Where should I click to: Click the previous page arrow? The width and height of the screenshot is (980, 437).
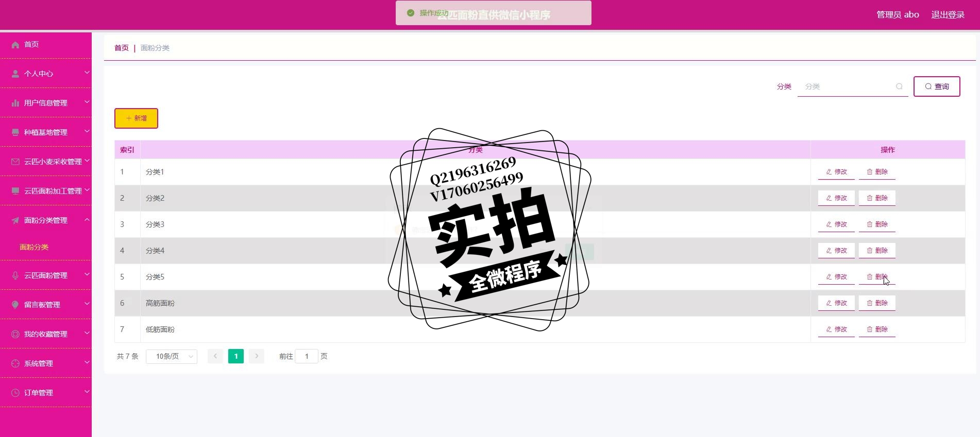tap(215, 356)
